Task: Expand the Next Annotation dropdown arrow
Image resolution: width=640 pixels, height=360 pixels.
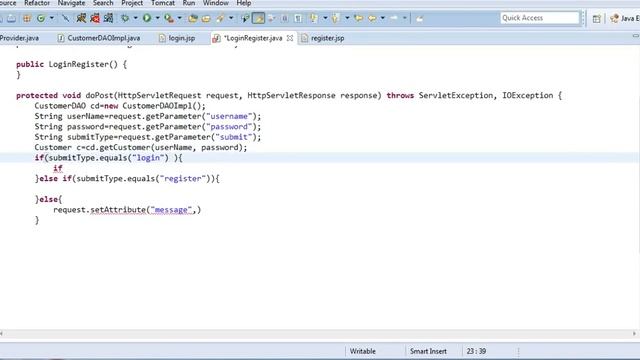Action: pyautogui.click(x=325, y=18)
